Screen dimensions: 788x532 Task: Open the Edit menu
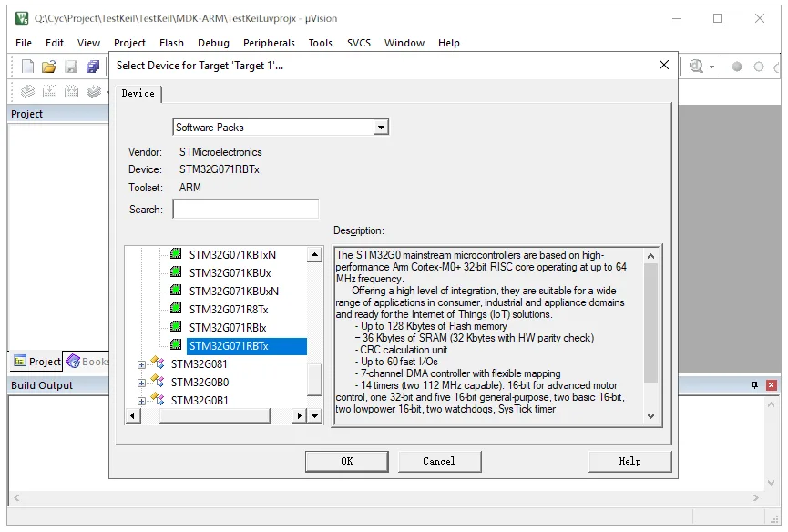point(55,43)
